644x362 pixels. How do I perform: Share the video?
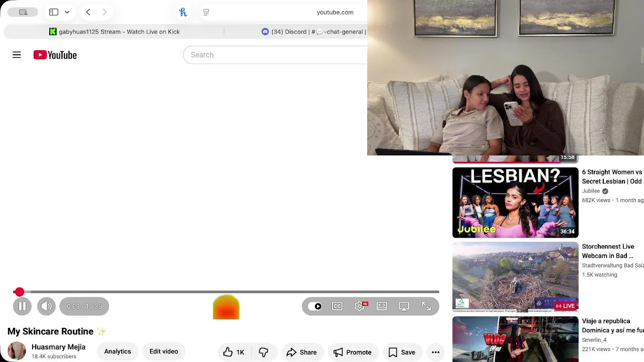coord(302,352)
